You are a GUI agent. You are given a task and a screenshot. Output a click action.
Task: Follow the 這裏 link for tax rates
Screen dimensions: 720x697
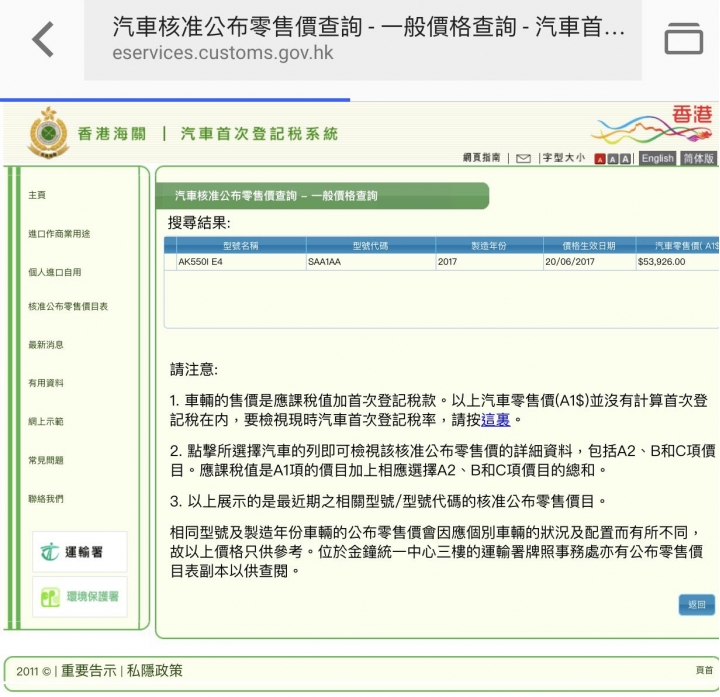pos(495,420)
